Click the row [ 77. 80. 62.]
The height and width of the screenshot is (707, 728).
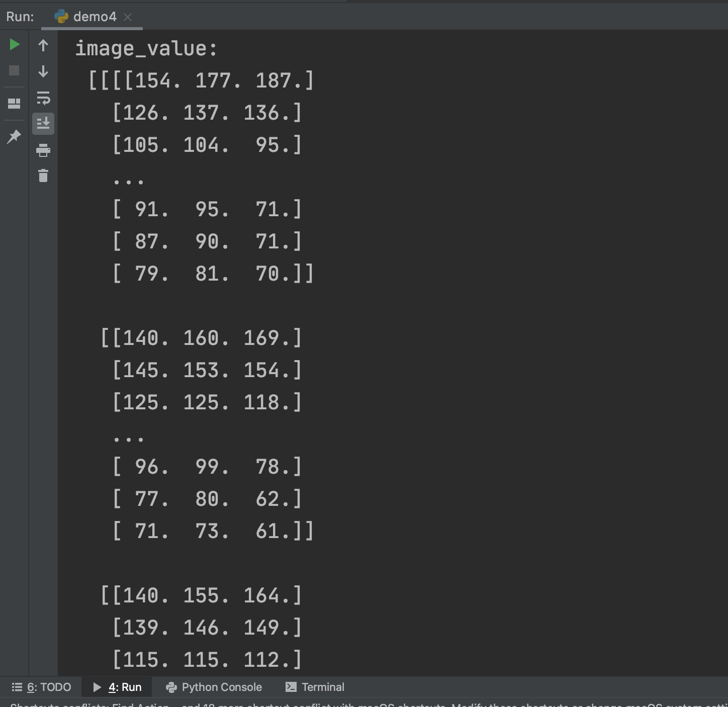click(207, 499)
